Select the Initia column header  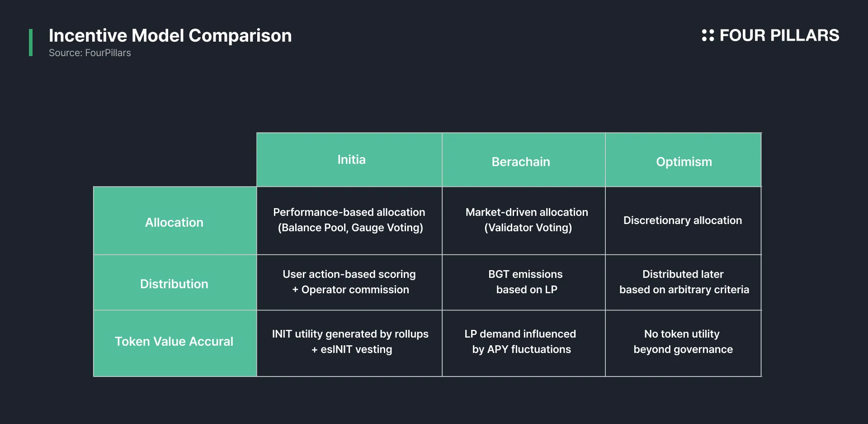click(351, 160)
